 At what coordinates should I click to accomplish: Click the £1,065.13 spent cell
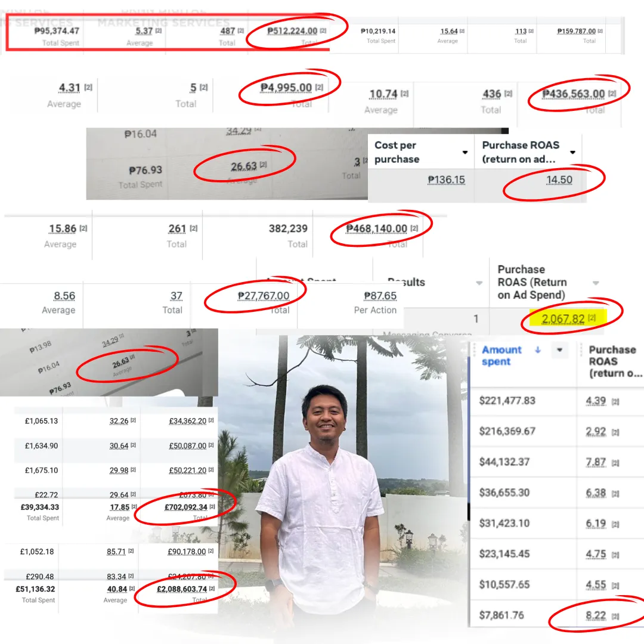click(42, 421)
